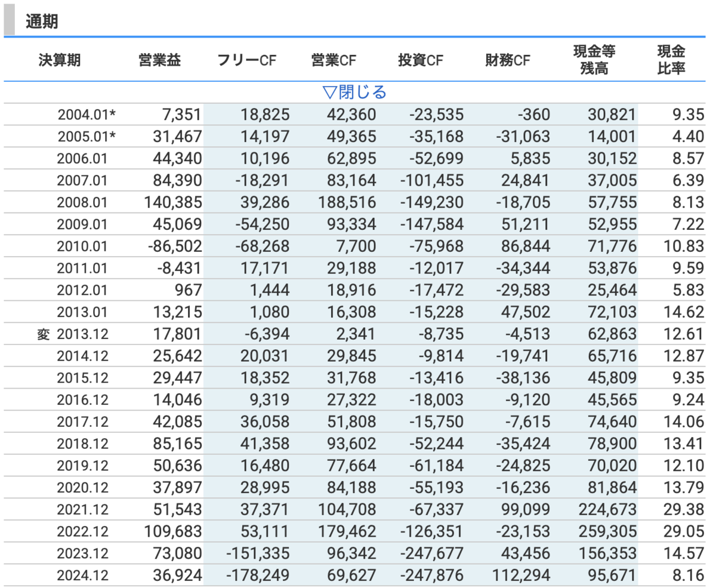Select the 2009.01 period cell
716x588 pixels.
pyautogui.click(x=82, y=224)
